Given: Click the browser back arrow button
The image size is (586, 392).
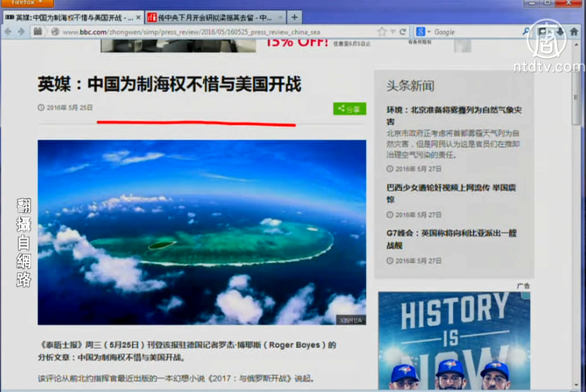Looking at the screenshot, I should 8,32.
